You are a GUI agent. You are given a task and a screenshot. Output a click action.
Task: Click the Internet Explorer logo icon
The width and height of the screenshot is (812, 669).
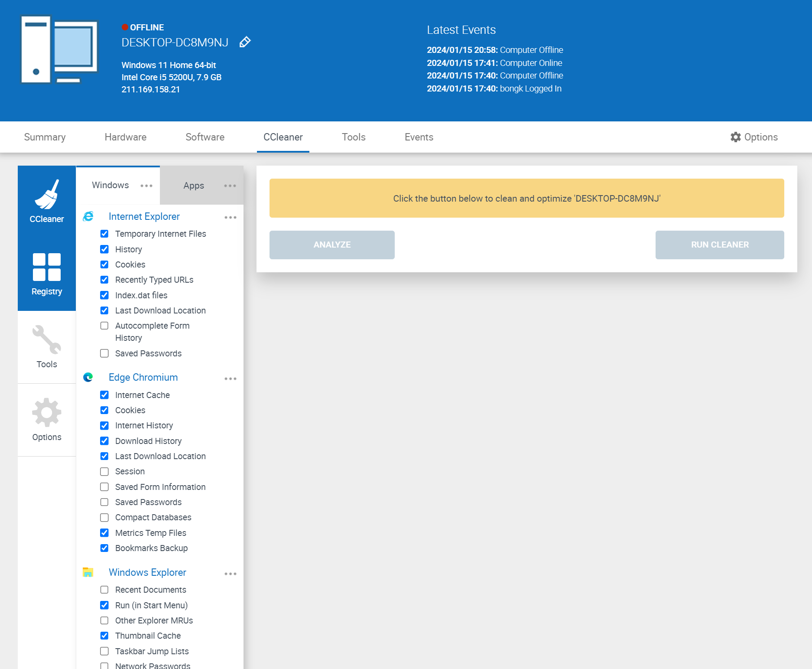[88, 216]
